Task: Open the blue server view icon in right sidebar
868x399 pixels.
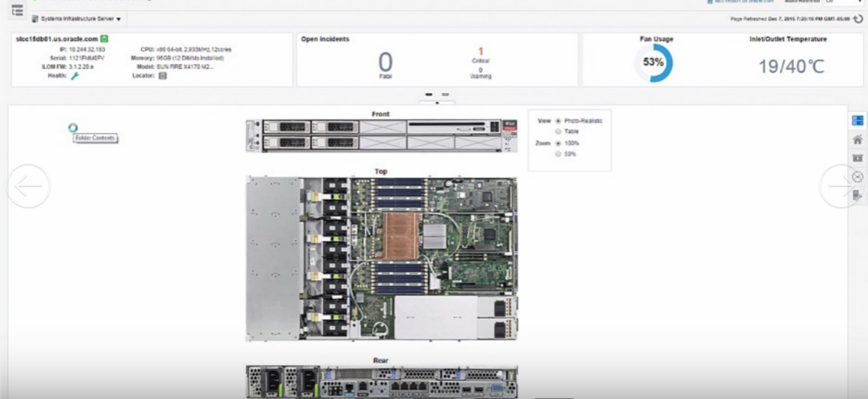Action: point(857,121)
